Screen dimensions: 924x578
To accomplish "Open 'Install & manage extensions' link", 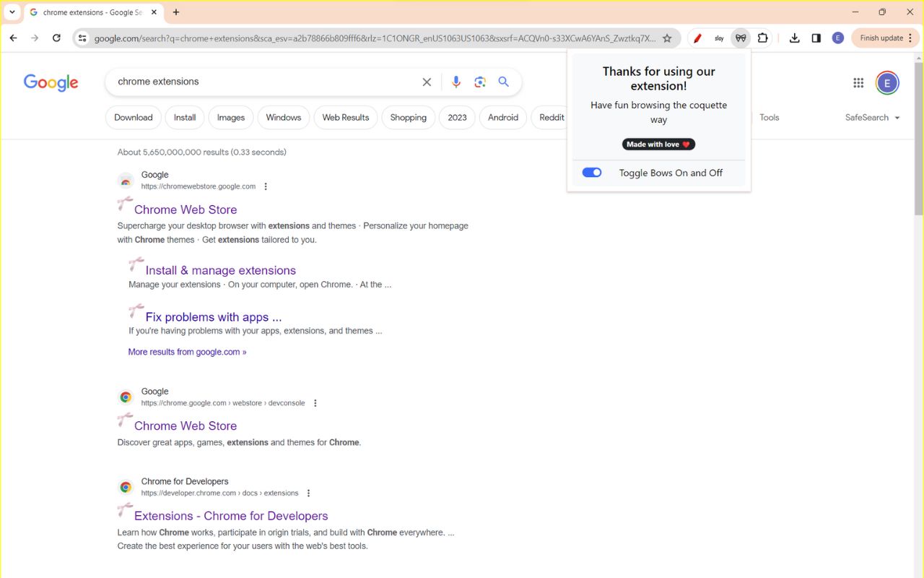I will [x=221, y=270].
